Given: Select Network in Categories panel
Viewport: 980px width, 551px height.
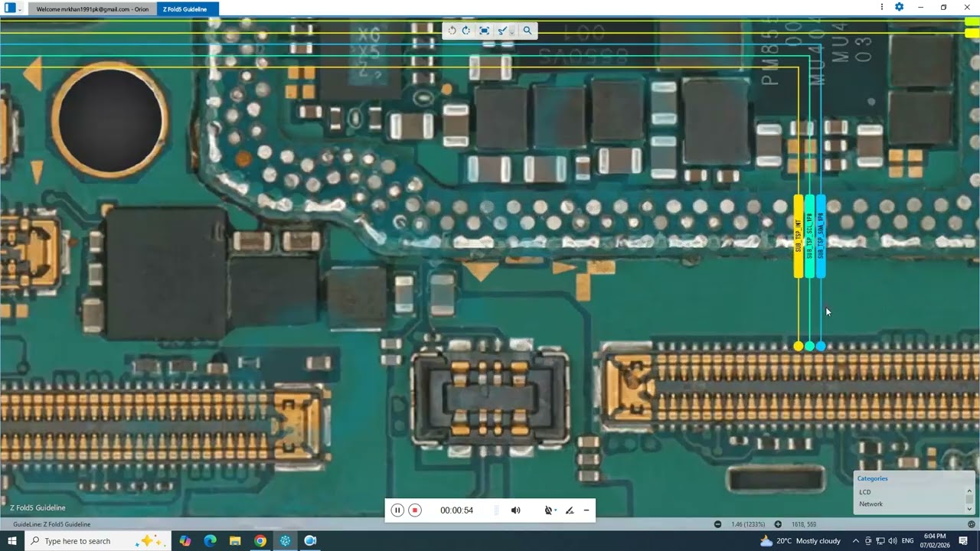Looking at the screenshot, I should [x=871, y=504].
